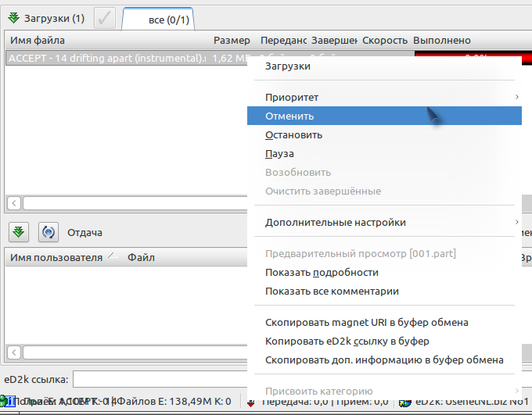
Task: Click "Скопировать magnet URI в буфер обмена"
Action: click(x=384, y=323)
